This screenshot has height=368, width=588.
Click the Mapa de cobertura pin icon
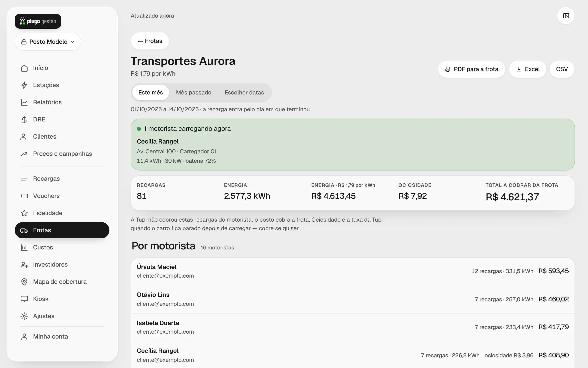[24, 282]
